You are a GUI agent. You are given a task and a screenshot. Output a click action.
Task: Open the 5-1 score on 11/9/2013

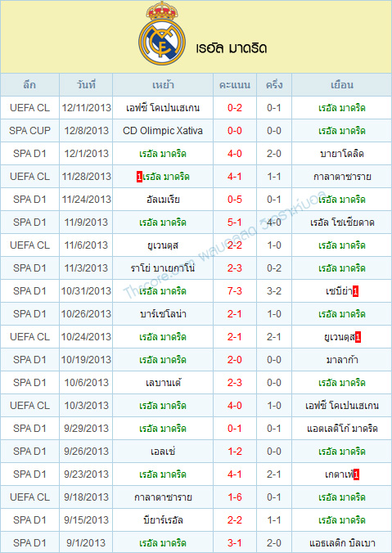(x=235, y=223)
